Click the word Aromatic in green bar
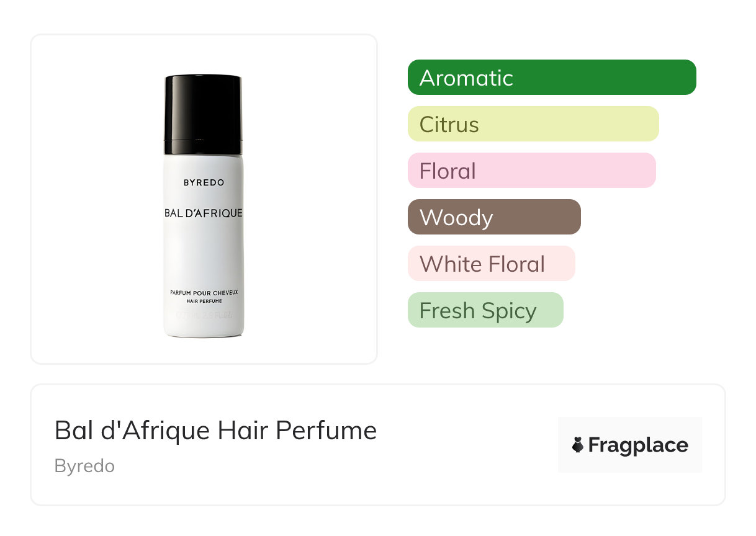Image resolution: width=756 pixels, height=536 pixels. click(466, 78)
